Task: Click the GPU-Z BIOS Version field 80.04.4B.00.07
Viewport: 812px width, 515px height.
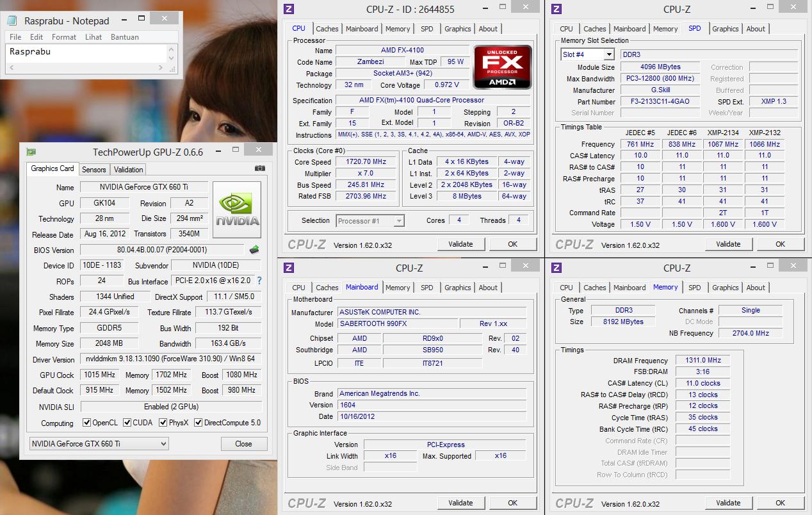Action: (162, 250)
